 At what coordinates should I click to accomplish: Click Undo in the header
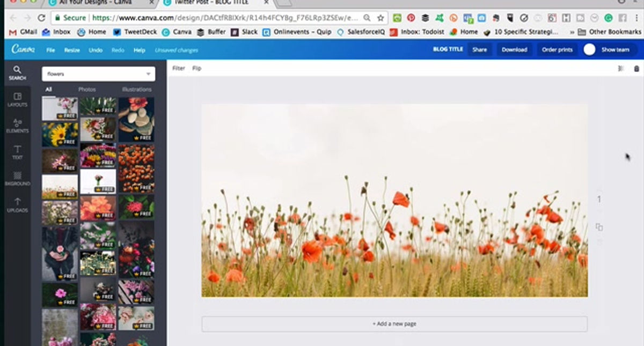(x=96, y=50)
